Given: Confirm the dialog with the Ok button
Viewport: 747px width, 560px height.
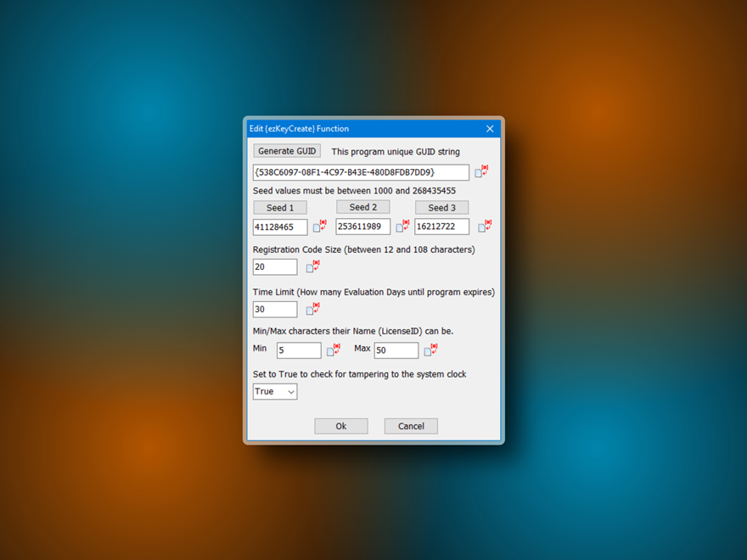Looking at the screenshot, I should click(x=340, y=426).
